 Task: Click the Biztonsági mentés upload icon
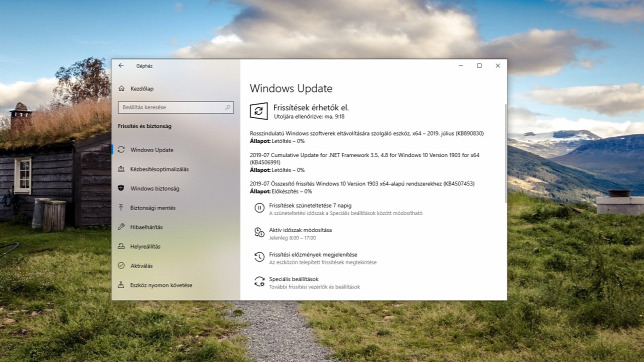tap(121, 208)
